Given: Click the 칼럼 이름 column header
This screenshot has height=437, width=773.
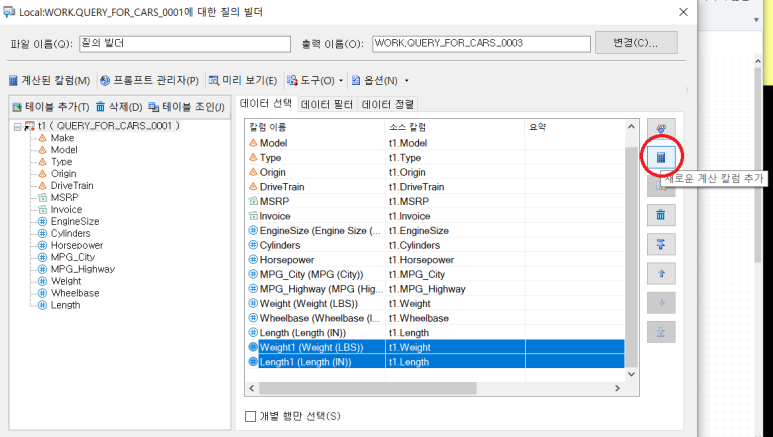Looking at the screenshot, I should [315, 127].
